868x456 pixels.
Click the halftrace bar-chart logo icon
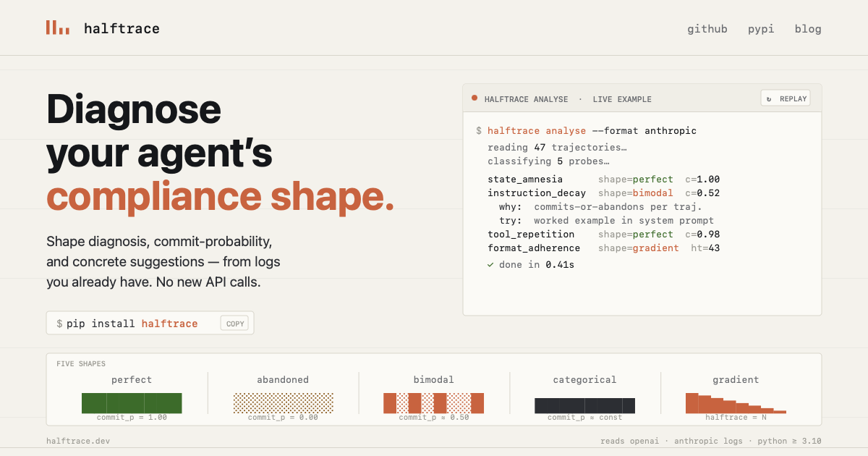click(x=58, y=28)
